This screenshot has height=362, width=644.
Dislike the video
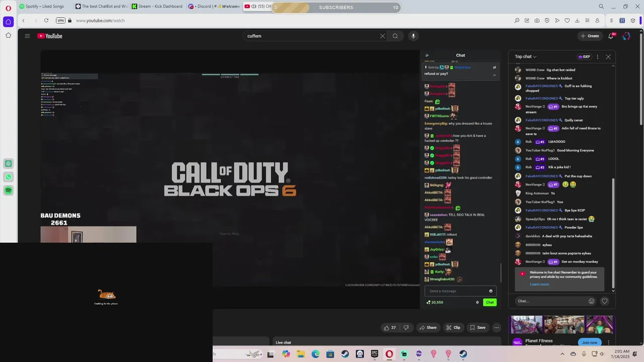[x=406, y=328]
